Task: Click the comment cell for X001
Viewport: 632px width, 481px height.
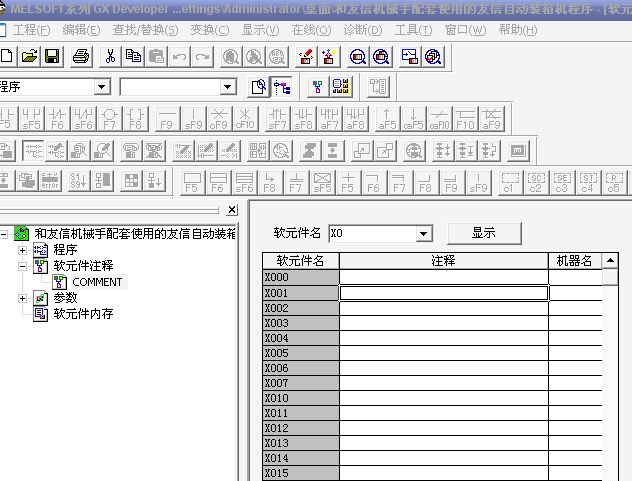Action: point(443,293)
